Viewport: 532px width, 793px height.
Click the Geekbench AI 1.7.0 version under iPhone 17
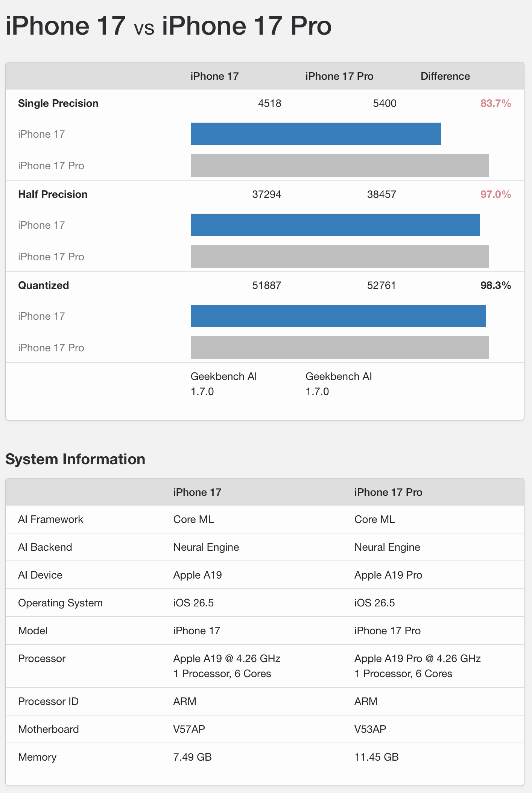click(224, 384)
